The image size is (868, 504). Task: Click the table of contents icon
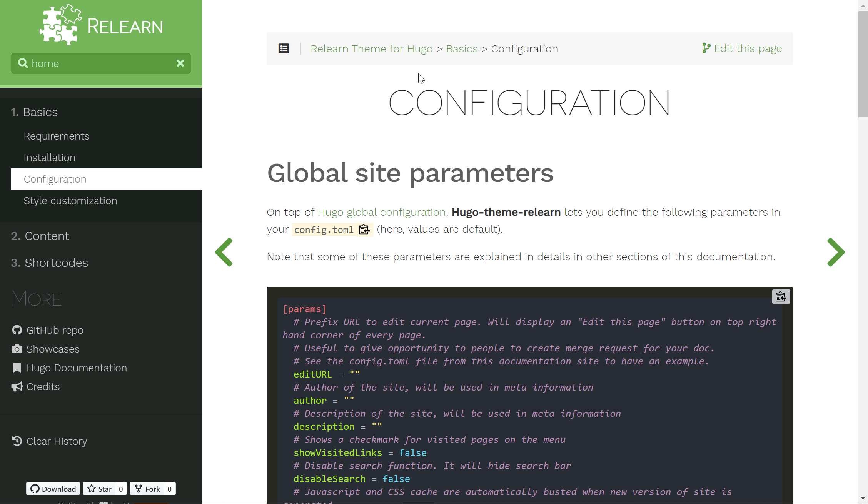[x=284, y=48]
